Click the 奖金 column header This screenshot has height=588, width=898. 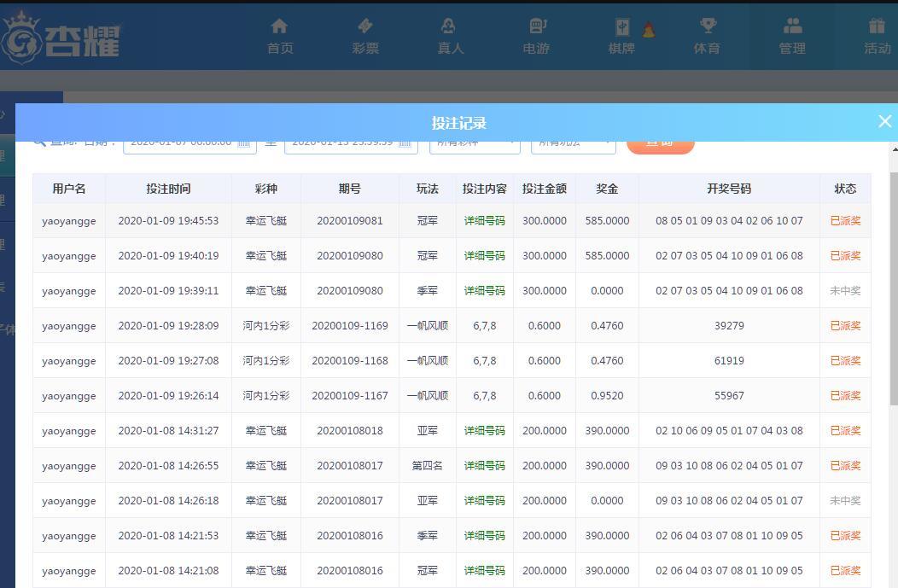[607, 189]
